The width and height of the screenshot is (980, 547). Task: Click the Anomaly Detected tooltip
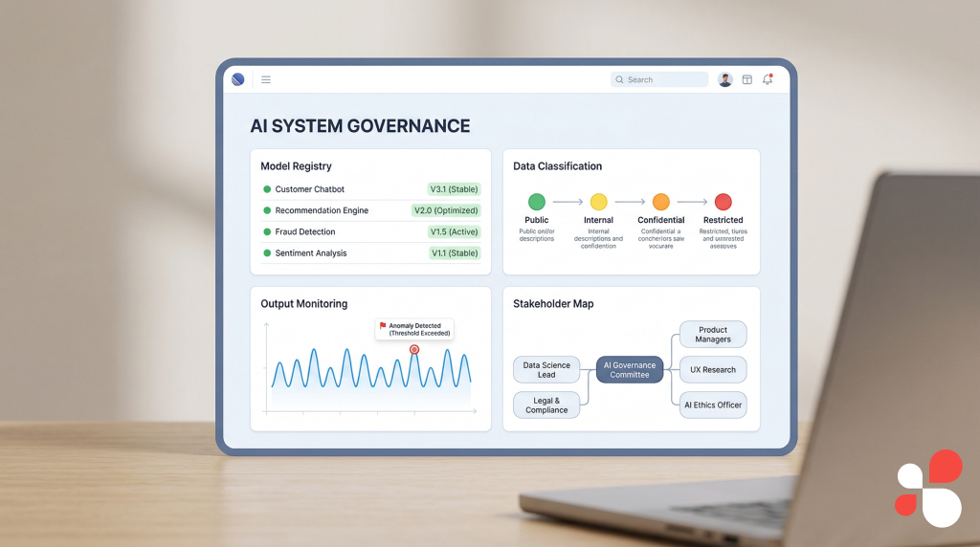[x=414, y=329]
